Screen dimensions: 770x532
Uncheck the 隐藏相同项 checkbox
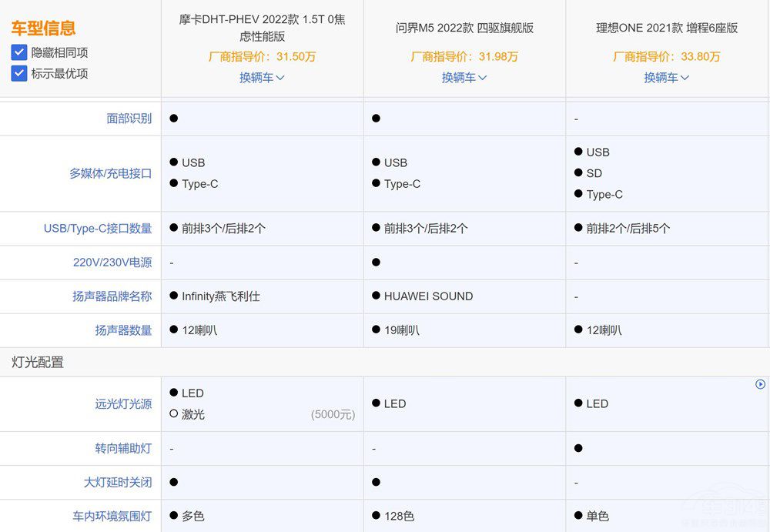pos(18,52)
